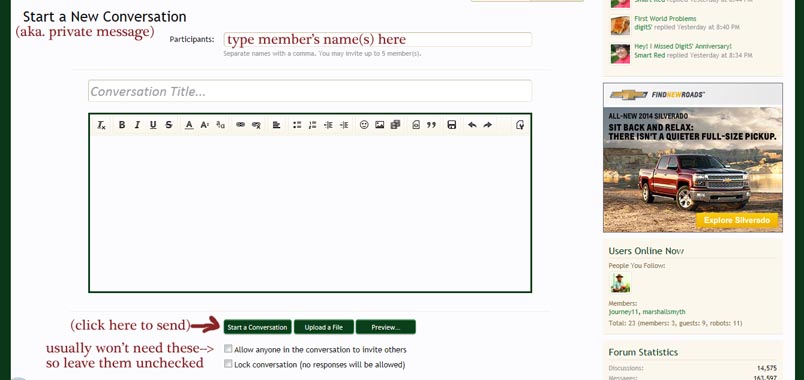Open Smart Red's profile under Anniversary thread
Viewport: 804px width, 380px height.
[x=650, y=55]
